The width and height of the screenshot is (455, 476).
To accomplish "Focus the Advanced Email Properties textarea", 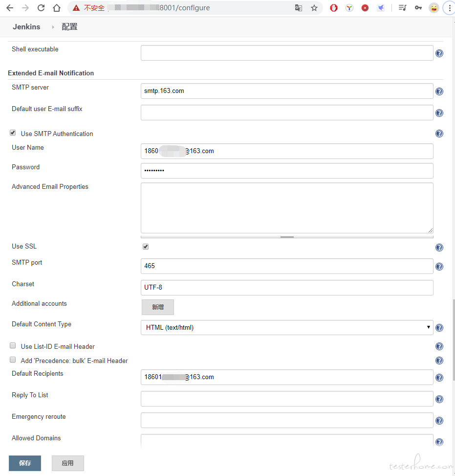I will 287,208.
